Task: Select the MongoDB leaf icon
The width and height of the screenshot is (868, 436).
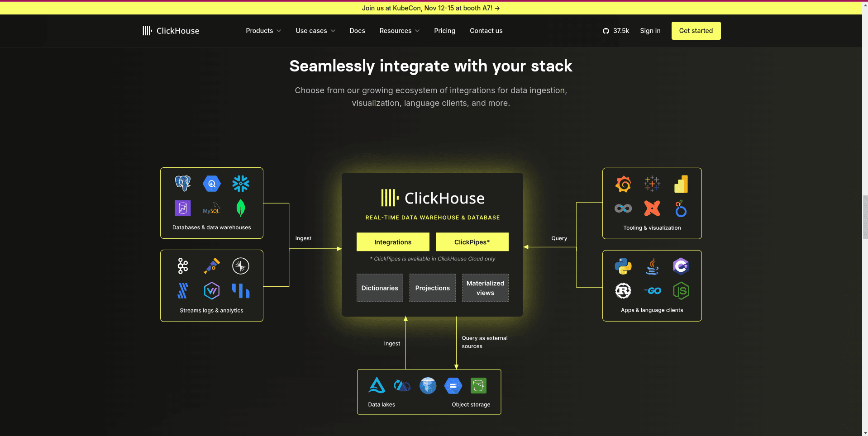Action: coord(241,208)
